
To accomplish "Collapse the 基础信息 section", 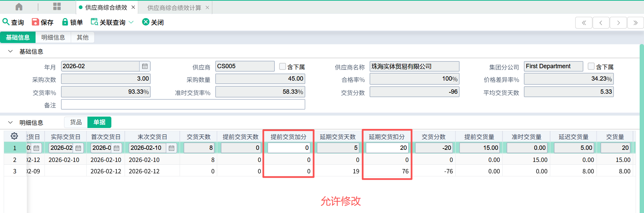I will click(10, 51).
